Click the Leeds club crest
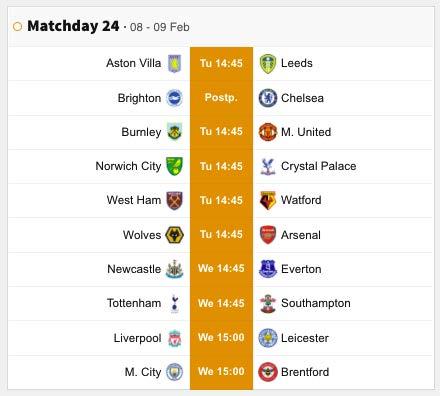Viewport: 440px width, 396px height. point(268,64)
